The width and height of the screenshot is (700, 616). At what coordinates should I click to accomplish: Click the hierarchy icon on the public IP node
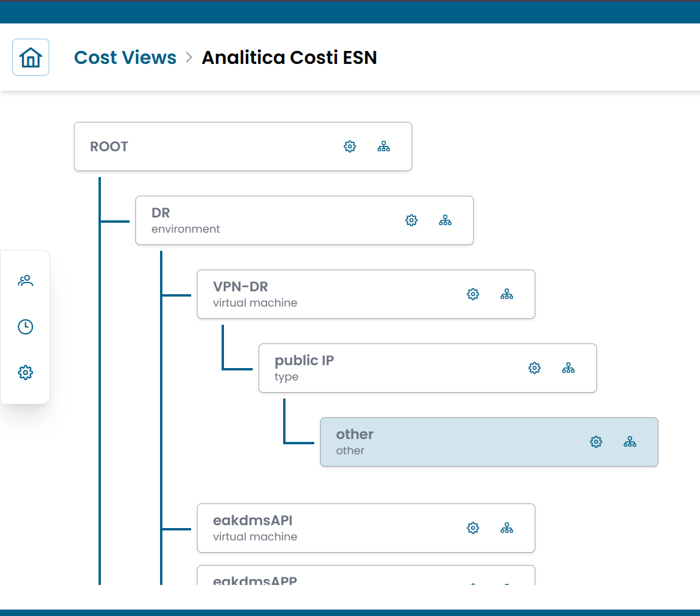568,368
